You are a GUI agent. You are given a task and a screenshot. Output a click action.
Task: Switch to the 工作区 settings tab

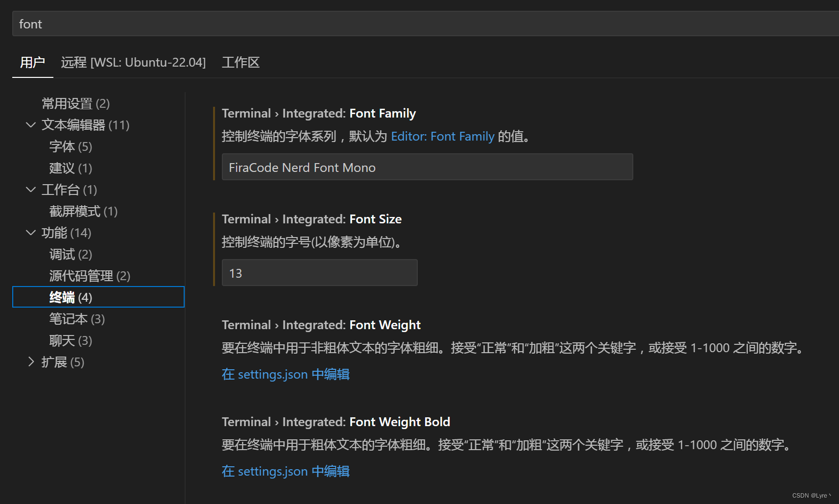point(240,62)
